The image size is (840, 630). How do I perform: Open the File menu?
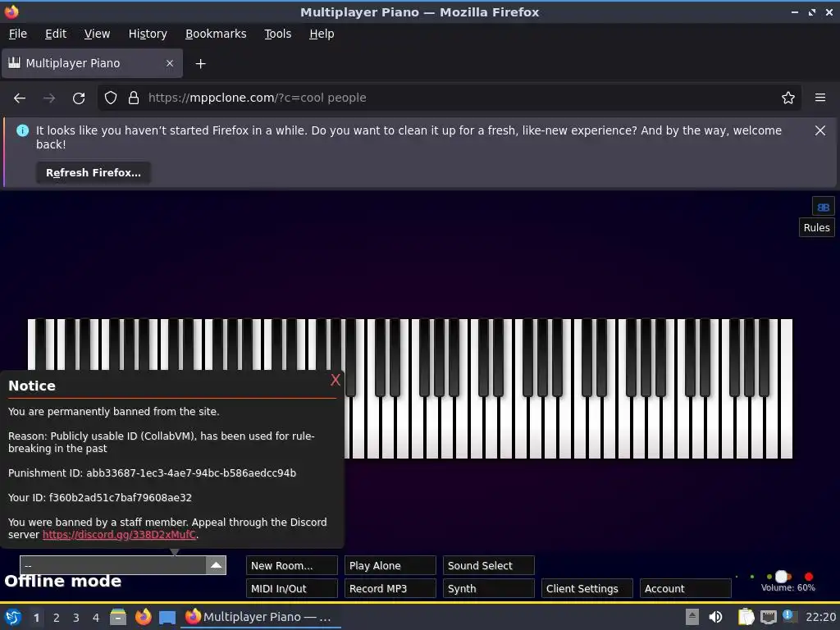18,34
